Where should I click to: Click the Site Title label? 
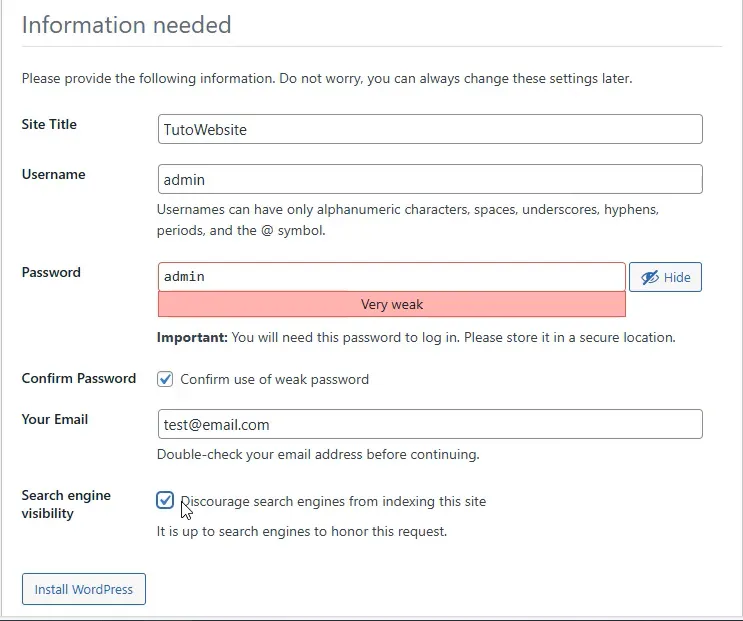tap(49, 125)
